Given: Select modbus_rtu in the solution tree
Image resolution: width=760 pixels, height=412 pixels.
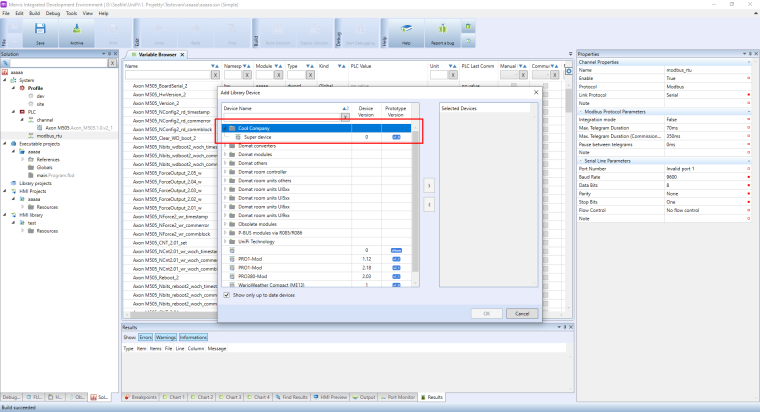Looking at the screenshot, I should (50, 134).
